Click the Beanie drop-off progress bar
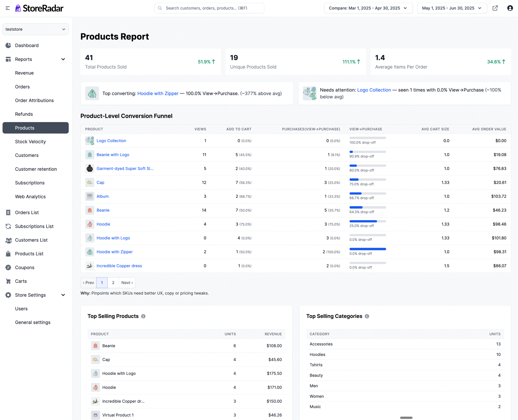This screenshot has height=420, width=518. tap(367, 207)
